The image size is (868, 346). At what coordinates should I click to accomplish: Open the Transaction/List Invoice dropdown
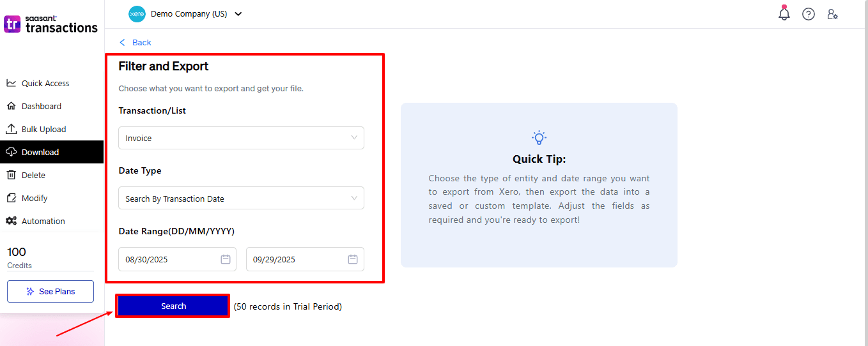point(241,138)
